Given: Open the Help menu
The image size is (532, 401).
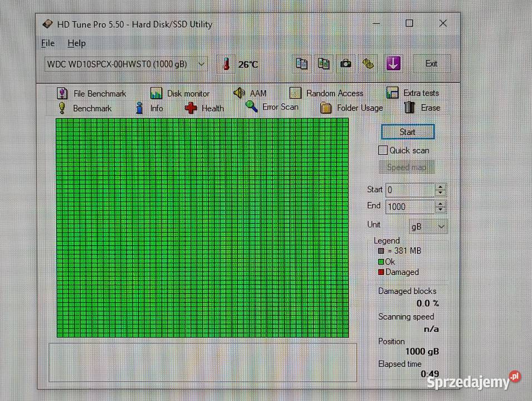Looking at the screenshot, I should tap(76, 43).
